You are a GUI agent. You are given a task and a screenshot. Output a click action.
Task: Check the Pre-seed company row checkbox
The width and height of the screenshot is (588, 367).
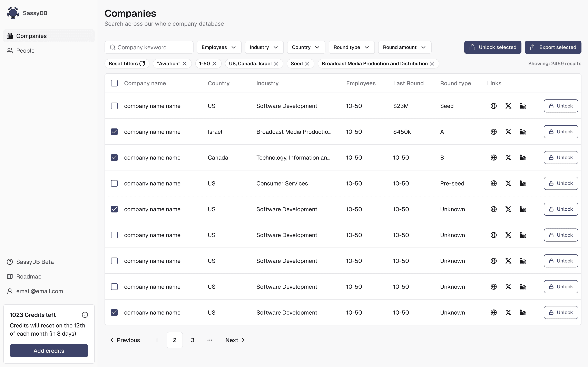[114, 183]
